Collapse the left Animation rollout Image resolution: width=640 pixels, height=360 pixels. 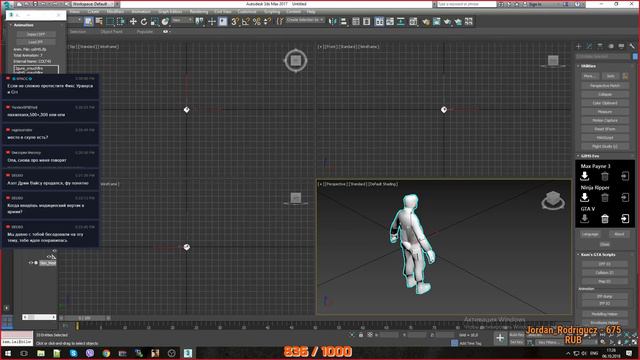pos(23,25)
